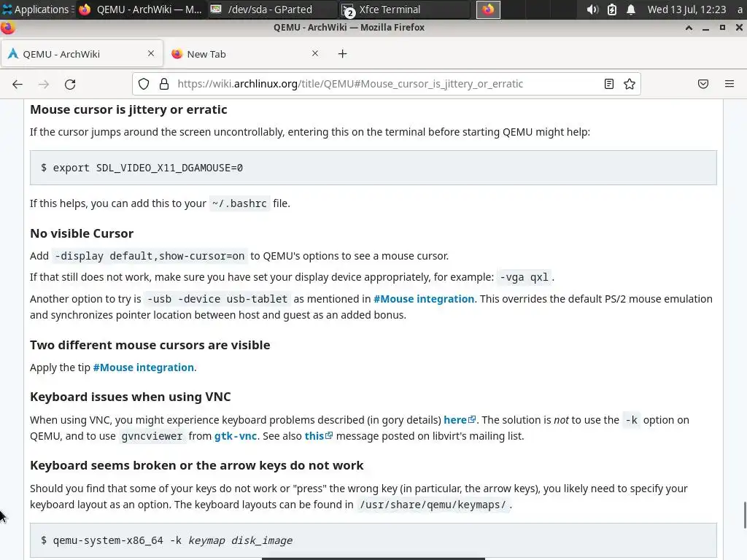
Task: Click the qemu-system-x86_64 -k keymap code block
Action: tap(373, 540)
